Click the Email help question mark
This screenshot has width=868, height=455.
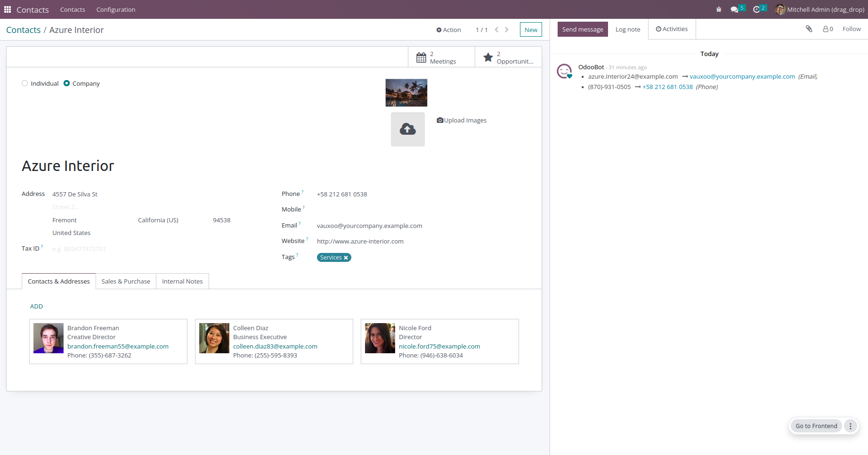click(300, 223)
